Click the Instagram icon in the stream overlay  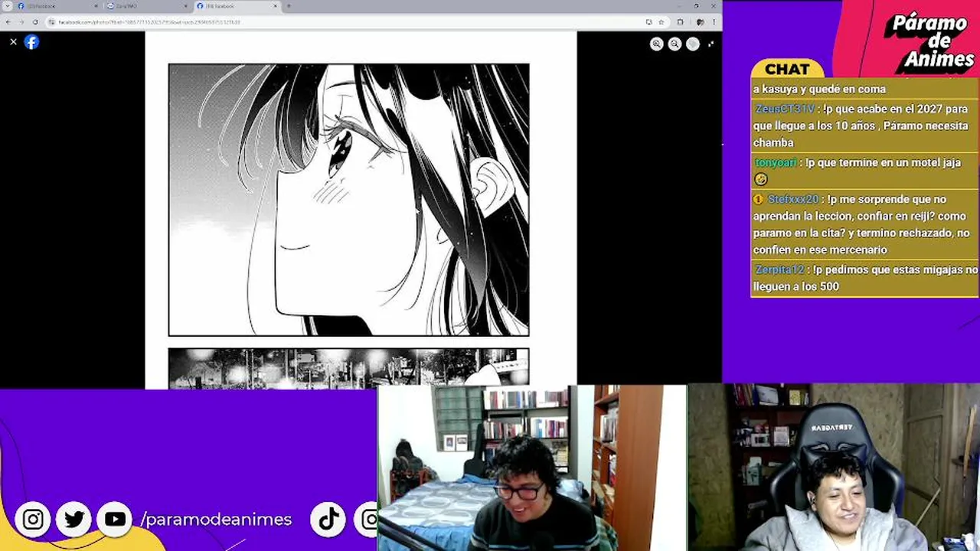click(x=33, y=520)
